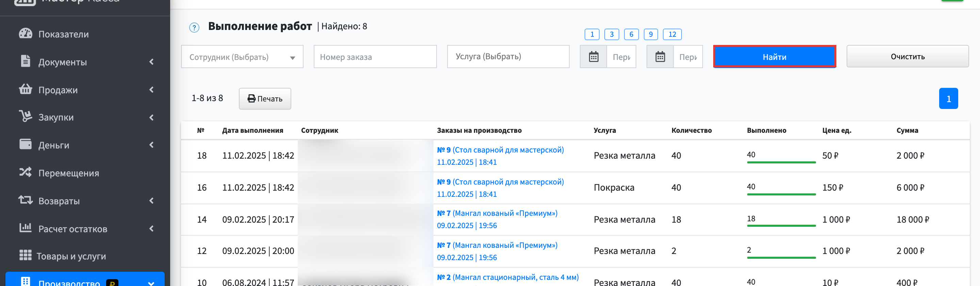The height and width of the screenshot is (286, 980).
Task: Click the Найти search button
Action: (x=774, y=57)
